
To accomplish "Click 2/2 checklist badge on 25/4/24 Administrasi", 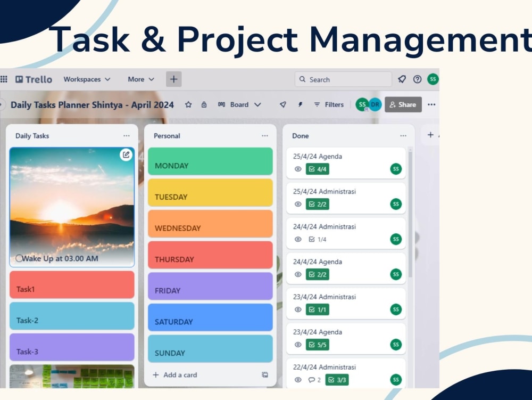I will point(318,204).
